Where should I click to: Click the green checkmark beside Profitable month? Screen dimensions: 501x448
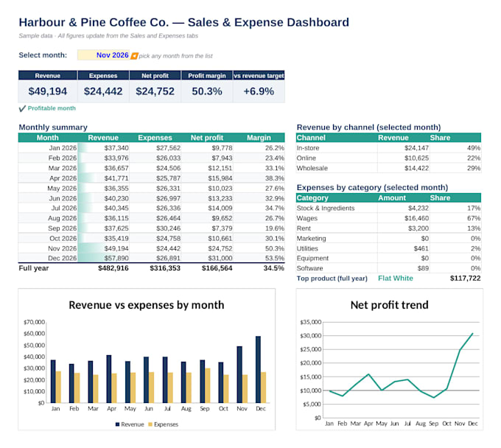(22, 108)
